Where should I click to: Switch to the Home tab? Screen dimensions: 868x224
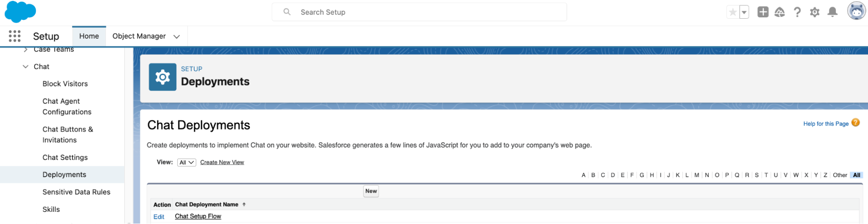pos(89,36)
